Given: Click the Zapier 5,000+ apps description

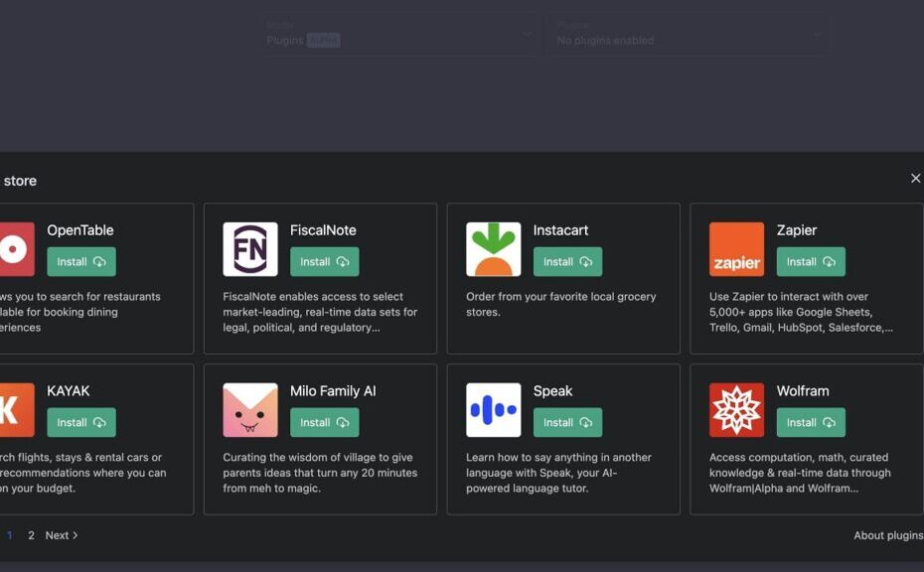Looking at the screenshot, I should tap(801, 312).
